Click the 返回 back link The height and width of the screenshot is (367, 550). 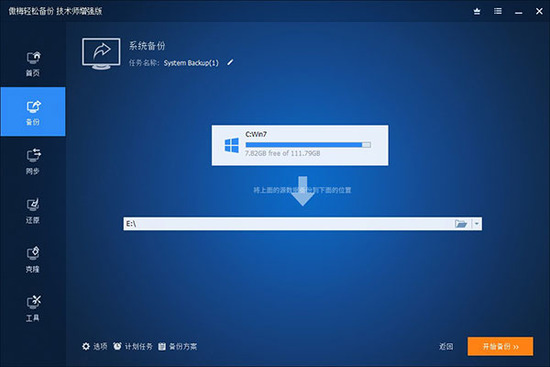pos(446,347)
